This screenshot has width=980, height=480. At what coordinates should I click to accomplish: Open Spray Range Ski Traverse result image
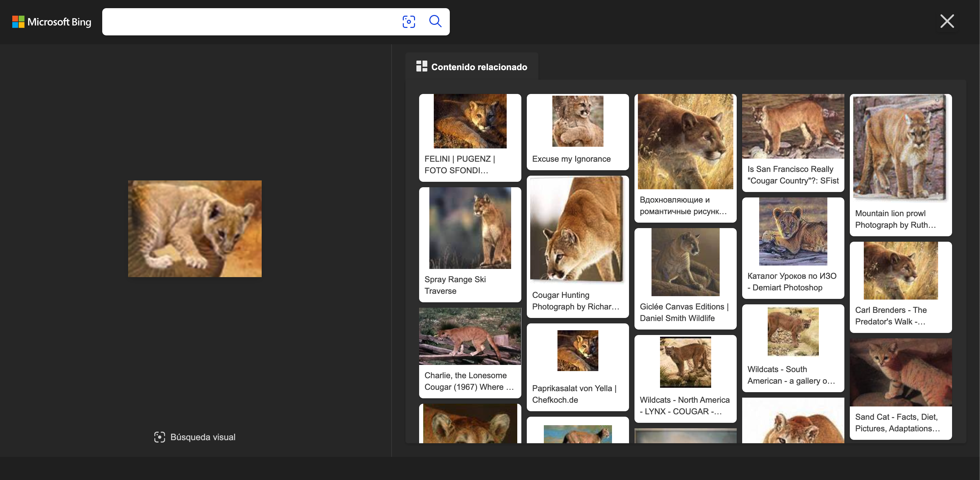point(470,228)
